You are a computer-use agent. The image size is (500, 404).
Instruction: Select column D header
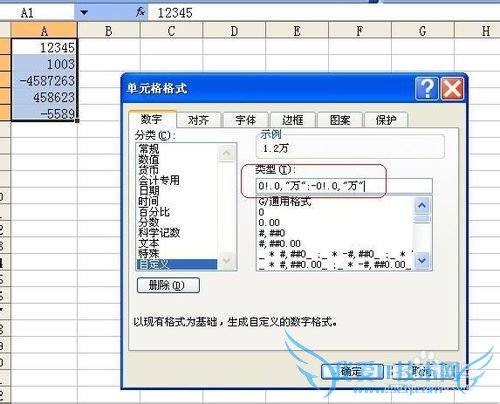coord(234,31)
